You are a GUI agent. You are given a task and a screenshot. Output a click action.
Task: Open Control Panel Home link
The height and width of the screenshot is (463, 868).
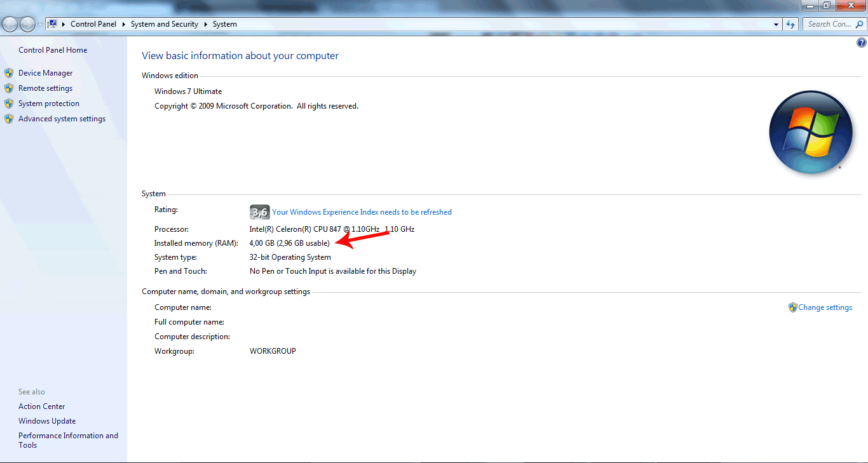pyautogui.click(x=53, y=50)
